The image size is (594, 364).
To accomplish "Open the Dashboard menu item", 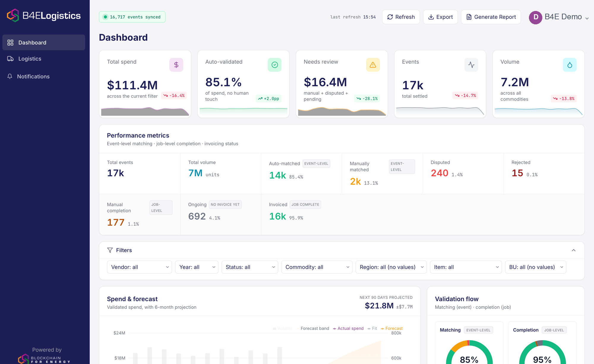I will pos(44,42).
